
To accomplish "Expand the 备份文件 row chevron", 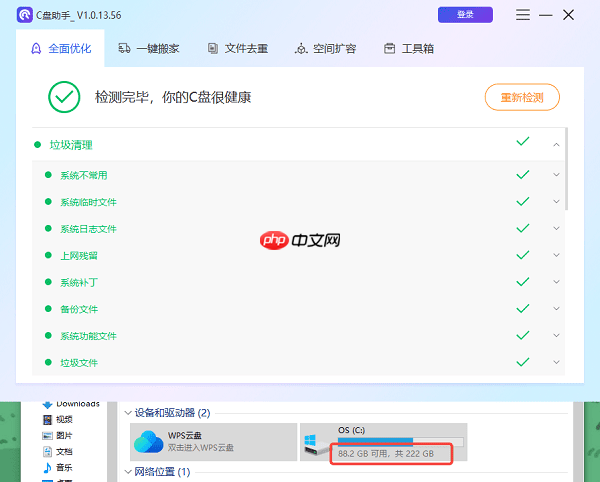I will 556,308.
